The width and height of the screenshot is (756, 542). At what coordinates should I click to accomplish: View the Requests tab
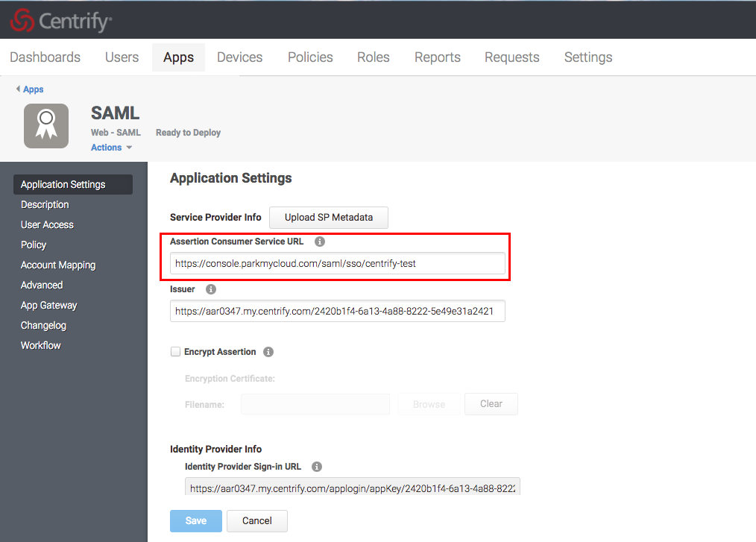(x=512, y=57)
